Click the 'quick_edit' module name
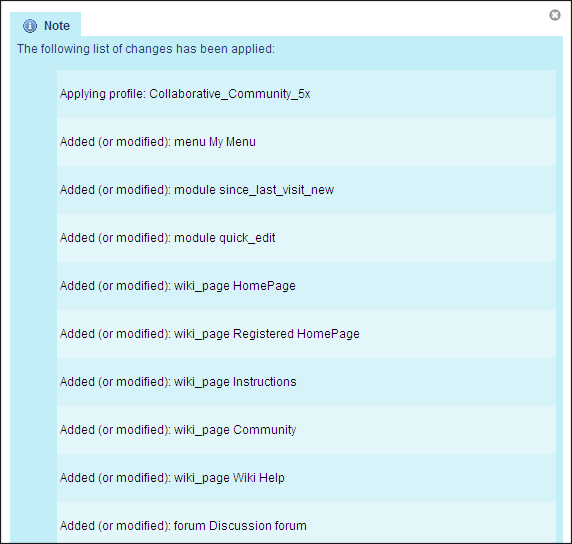Screen dimensions: 572x544 click(247, 238)
